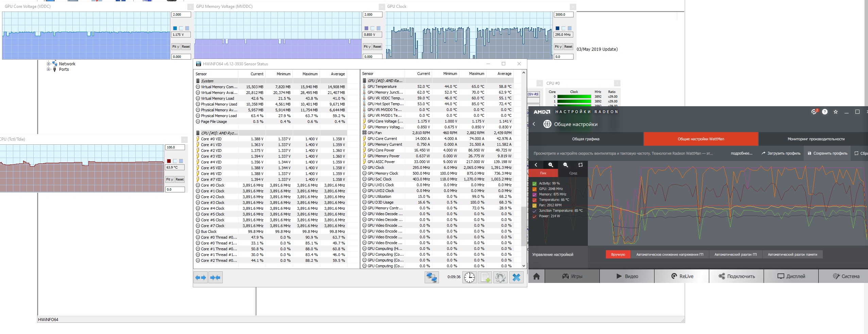Click the Bus Clock sensor row icon
Screen dimensions: 868x334
pyautogui.click(x=198, y=232)
